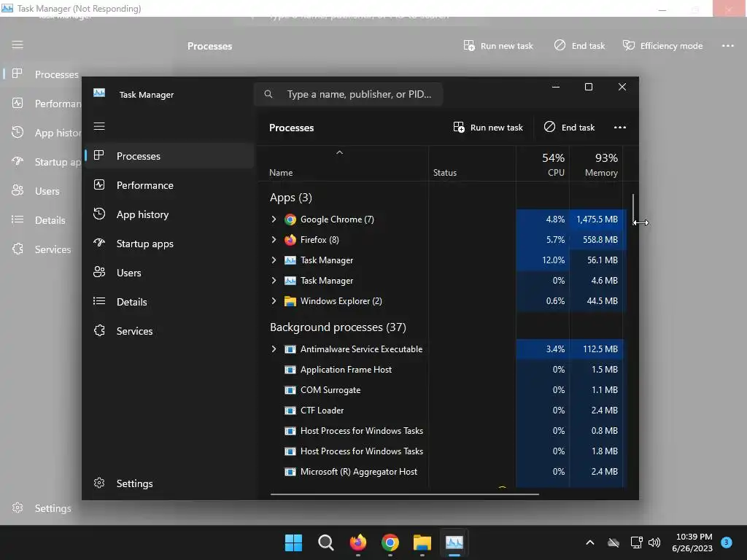747x560 pixels.
Task: Click the Processes icon in front Task Manager sidebar
Action: (x=99, y=155)
